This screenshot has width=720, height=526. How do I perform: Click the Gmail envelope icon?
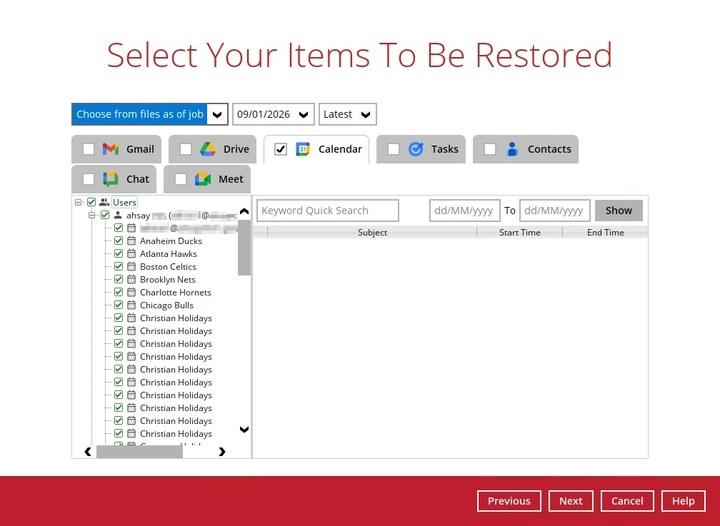[111, 149]
